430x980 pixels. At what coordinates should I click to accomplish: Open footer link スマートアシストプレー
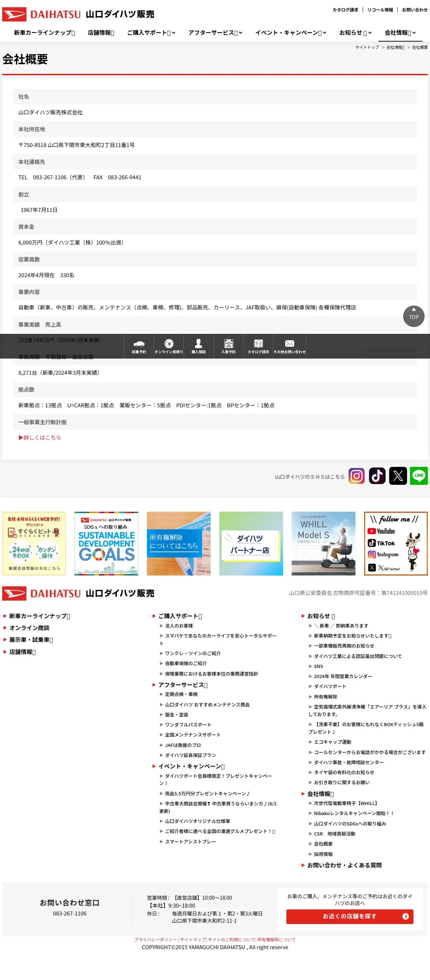[191, 842]
